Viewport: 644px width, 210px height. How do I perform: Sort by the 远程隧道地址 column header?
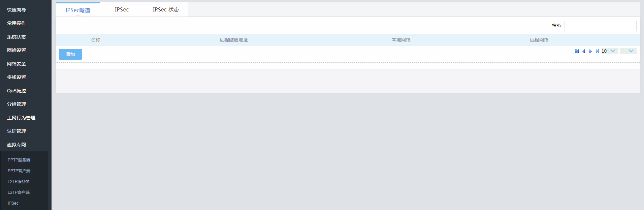pyautogui.click(x=233, y=40)
